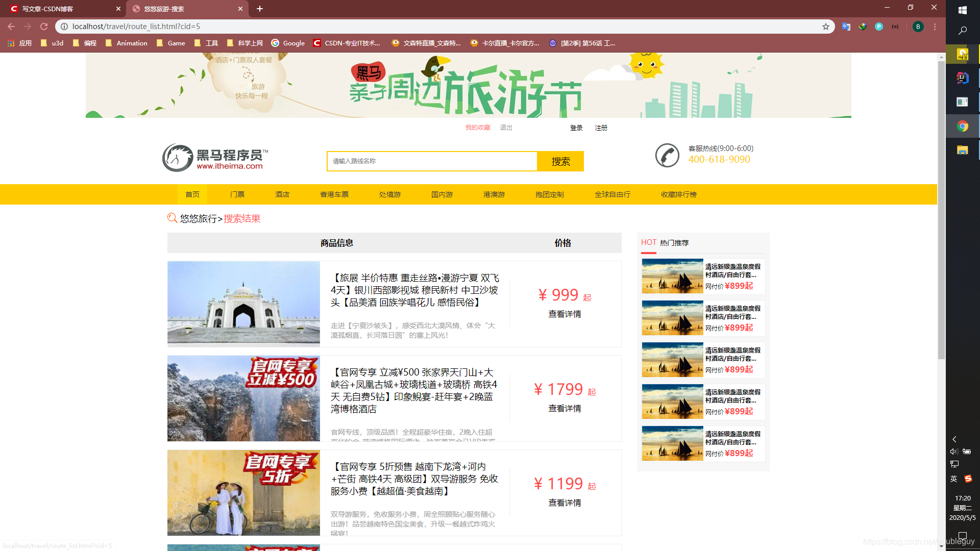
Task: Select the 出境游 navigation item
Action: 390,194
